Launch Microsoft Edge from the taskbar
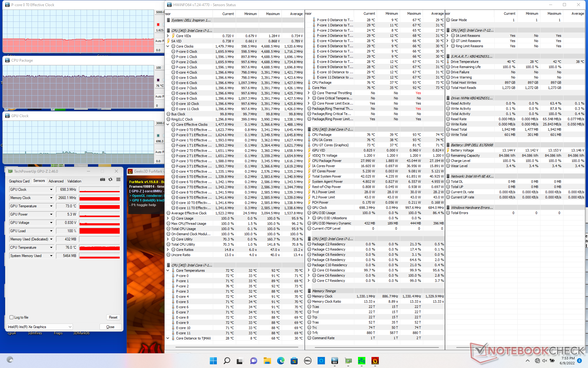 point(281,361)
